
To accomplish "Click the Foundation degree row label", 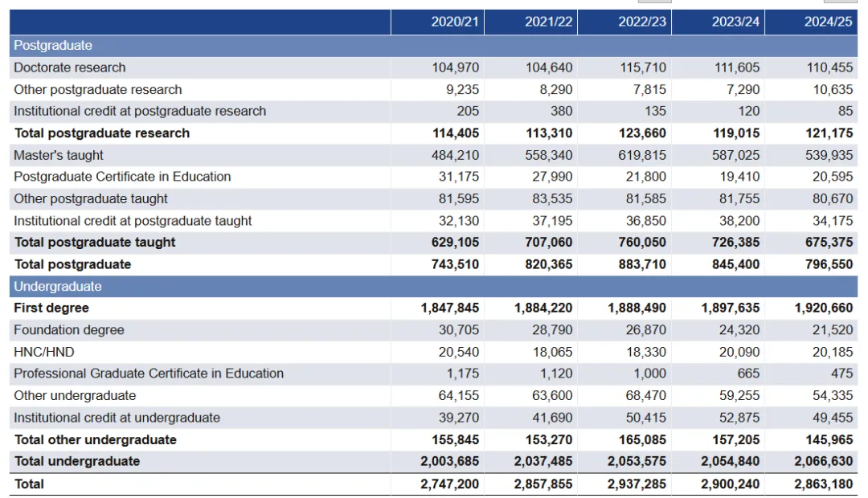I will [69, 330].
